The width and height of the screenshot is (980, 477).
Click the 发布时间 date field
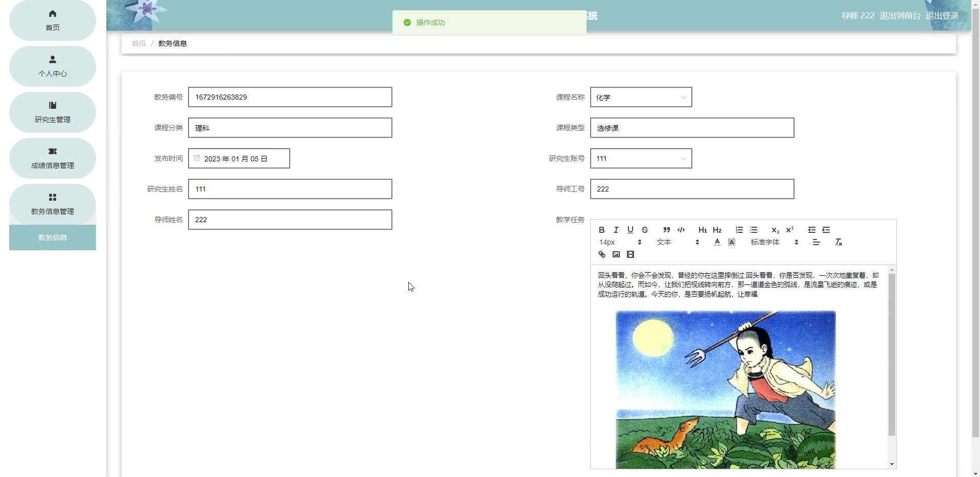pyautogui.click(x=239, y=158)
